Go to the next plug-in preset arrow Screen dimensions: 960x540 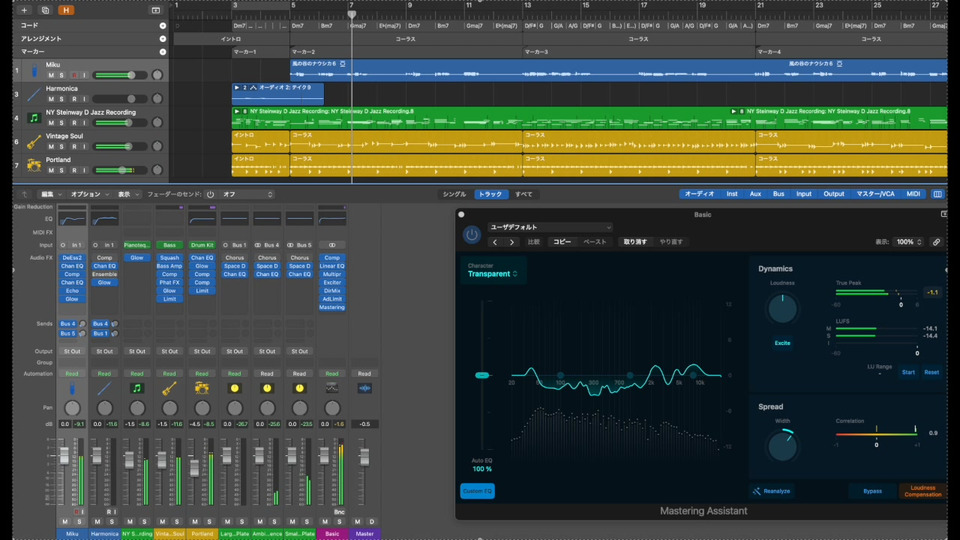512,242
